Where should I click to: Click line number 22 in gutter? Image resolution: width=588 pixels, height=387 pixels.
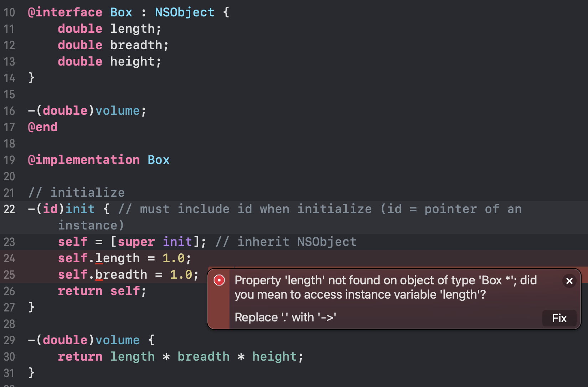click(x=10, y=209)
